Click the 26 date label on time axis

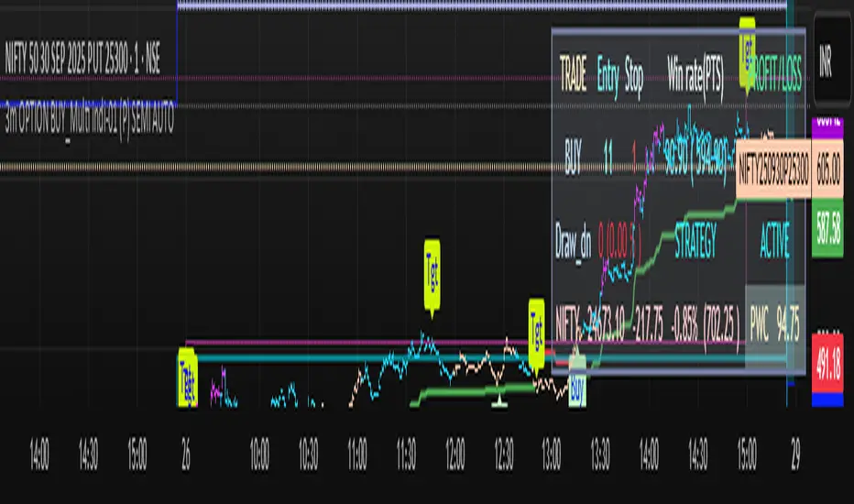186,454
